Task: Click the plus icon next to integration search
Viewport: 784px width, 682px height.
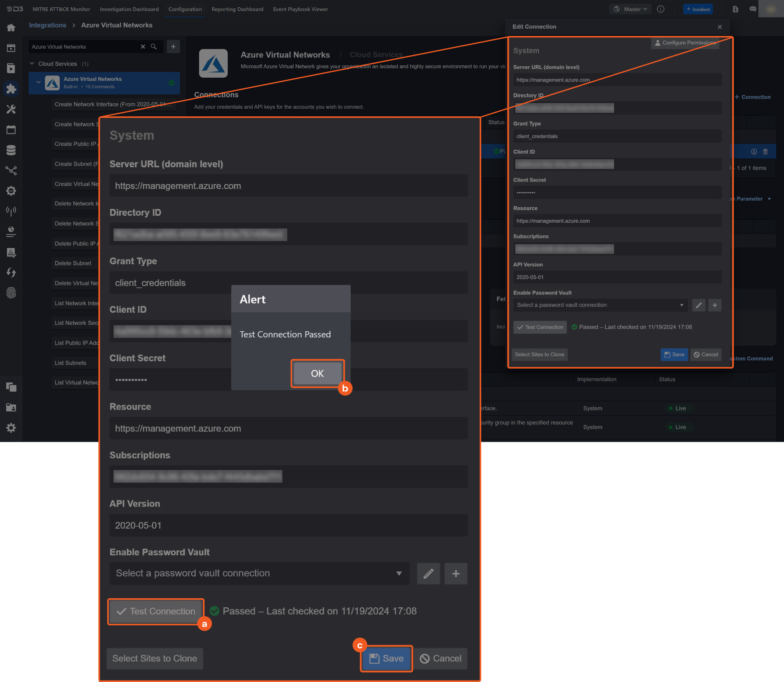Action: [x=173, y=47]
